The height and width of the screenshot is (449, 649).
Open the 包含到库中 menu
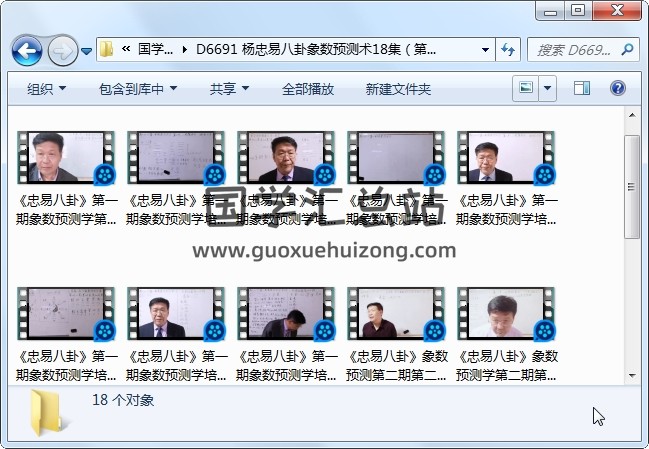coord(138,89)
